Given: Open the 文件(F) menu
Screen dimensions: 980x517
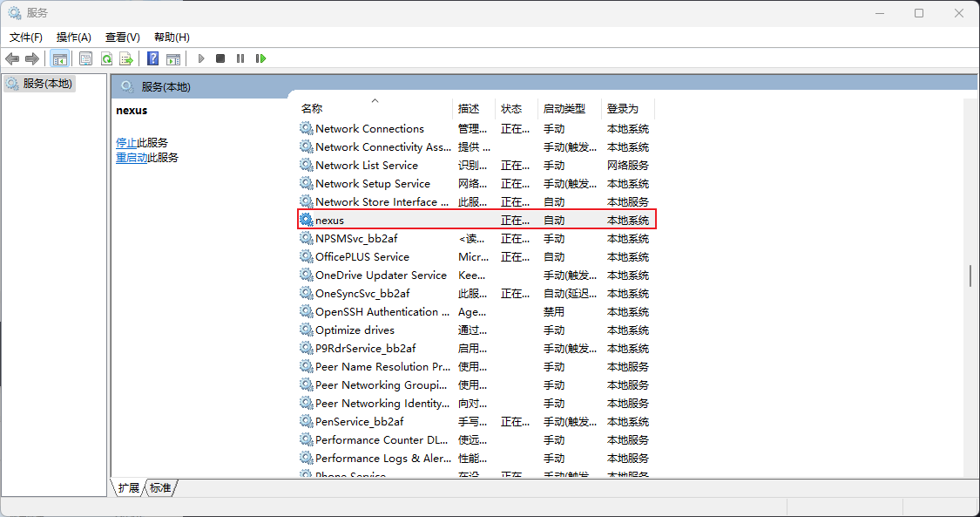Looking at the screenshot, I should click(26, 37).
